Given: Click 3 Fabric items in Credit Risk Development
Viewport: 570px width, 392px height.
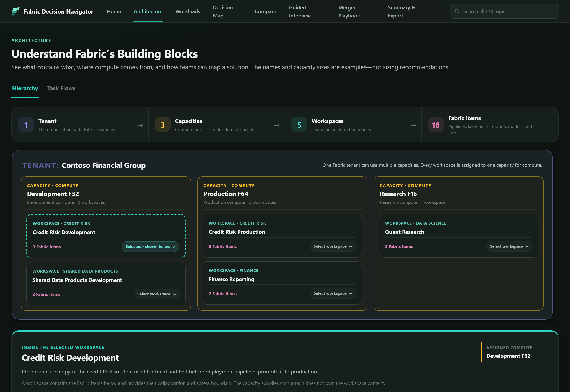Looking at the screenshot, I should [47, 247].
